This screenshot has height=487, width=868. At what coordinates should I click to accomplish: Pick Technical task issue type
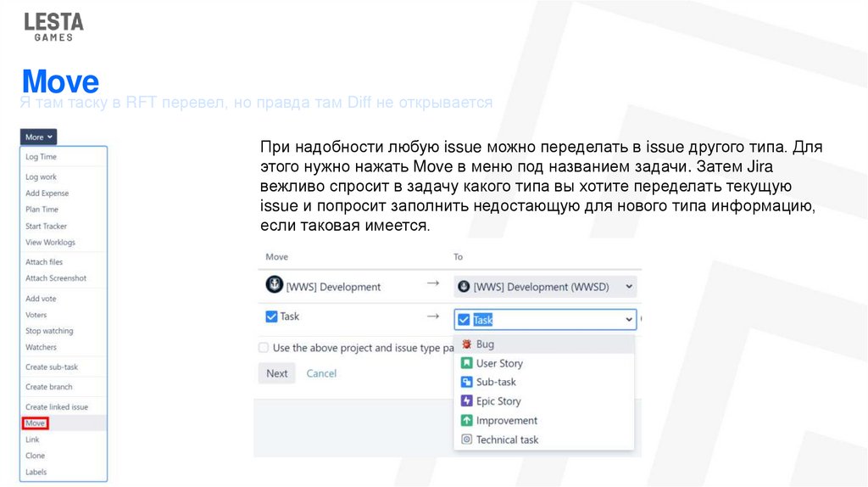click(x=543, y=439)
